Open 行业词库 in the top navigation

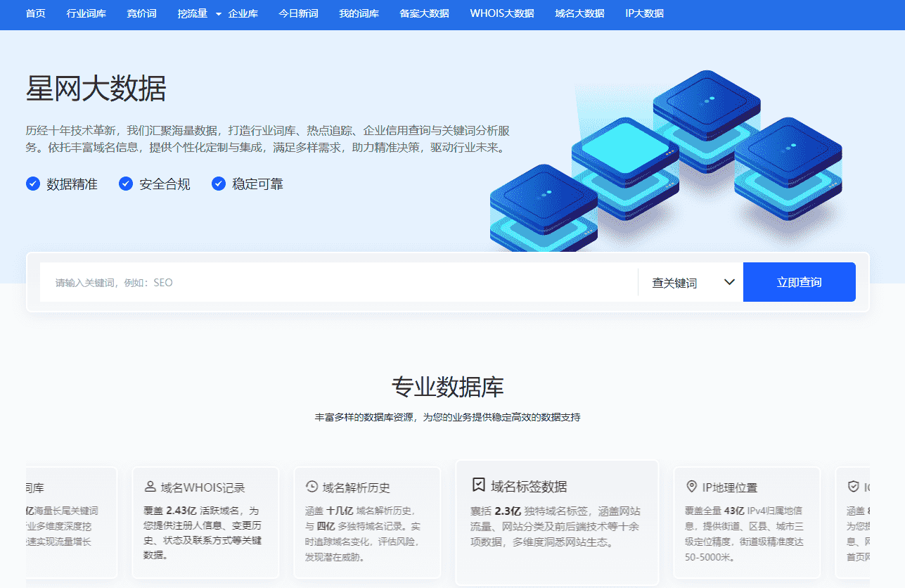86,13
